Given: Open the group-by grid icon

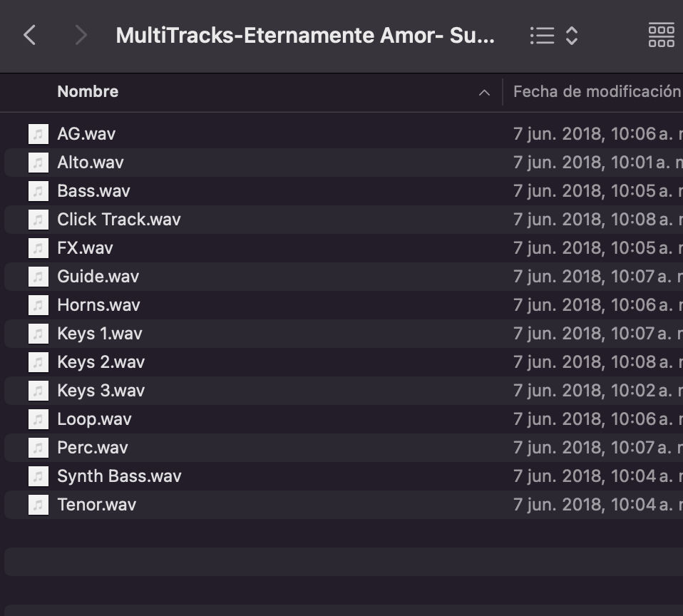Looking at the screenshot, I should [661, 35].
